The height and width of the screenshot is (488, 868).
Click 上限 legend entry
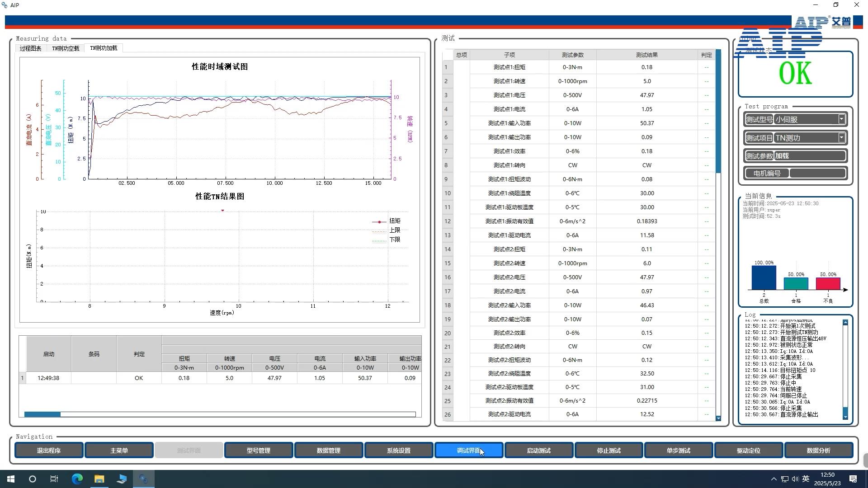(387, 230)
